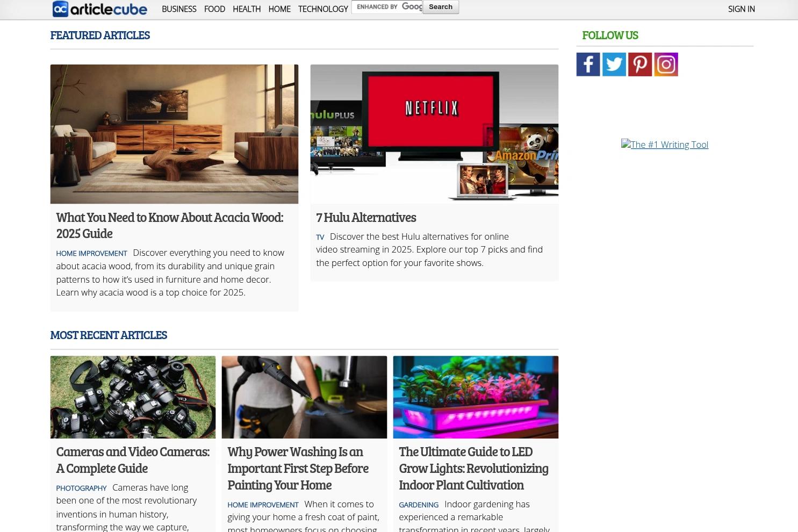Viewport: 798px width, 532px height.
Task: Click the Google custom search field
Action: click(x=387, y=7)
